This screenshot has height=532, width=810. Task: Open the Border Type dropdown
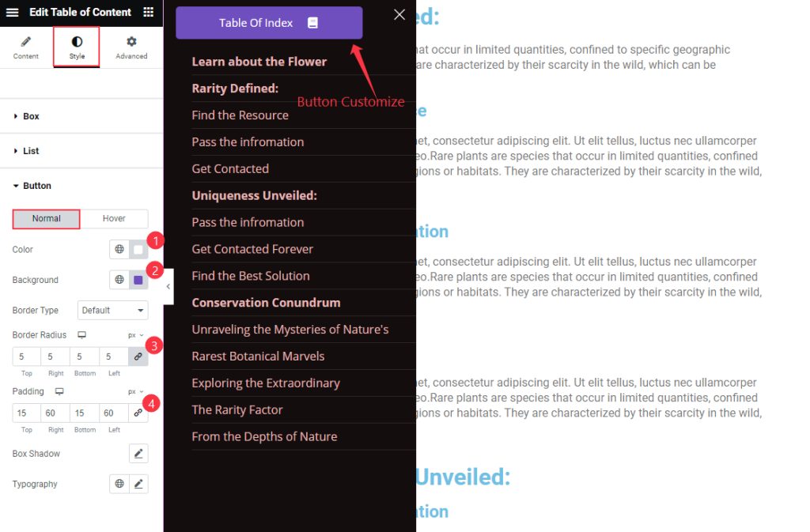coord(112,310)
